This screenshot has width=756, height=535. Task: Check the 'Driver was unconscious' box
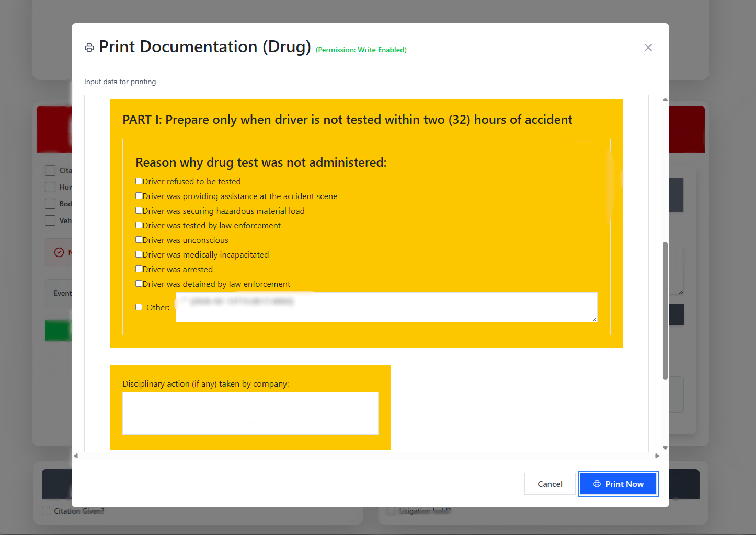point(139,240)
